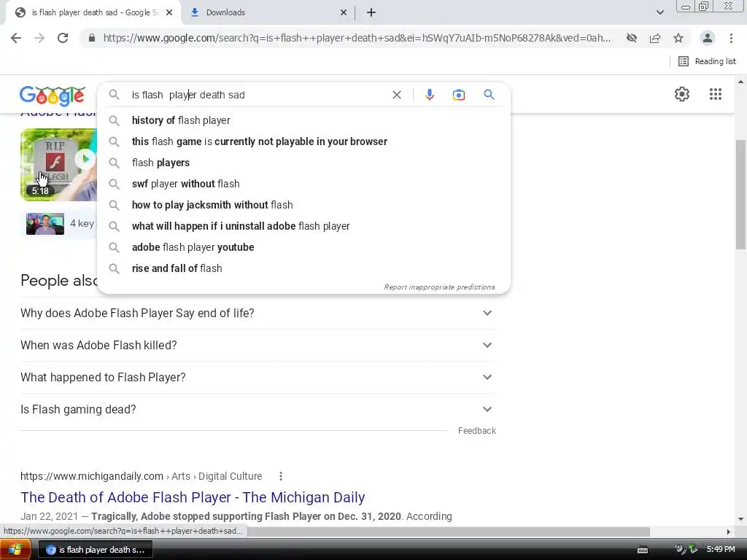Image resolution: width=747 pixels, height=560 pixels.
Task: Click the vertical scrollbar thumb
Action: pos(740,194)
